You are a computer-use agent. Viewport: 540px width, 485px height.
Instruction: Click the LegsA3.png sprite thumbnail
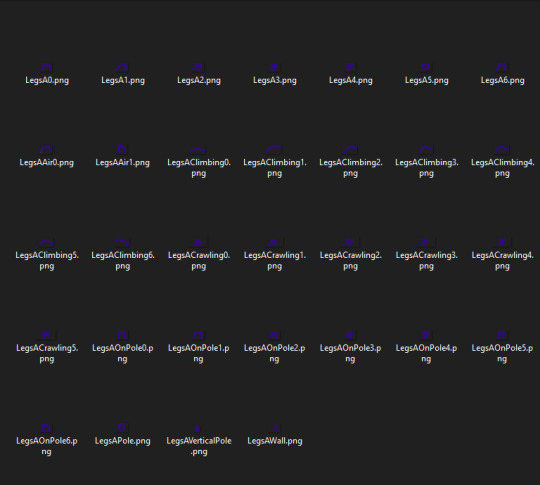pyautogui.click(x=274, y=67)
